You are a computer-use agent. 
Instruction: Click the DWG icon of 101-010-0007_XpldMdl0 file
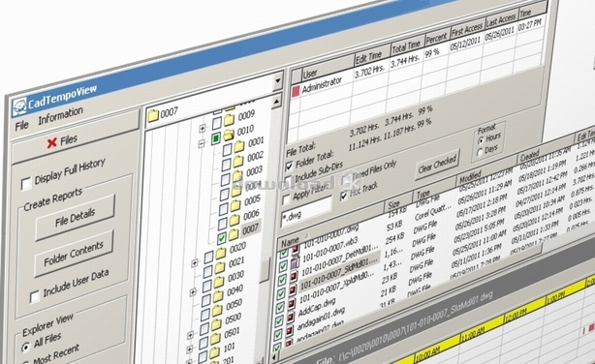(292, 304)
